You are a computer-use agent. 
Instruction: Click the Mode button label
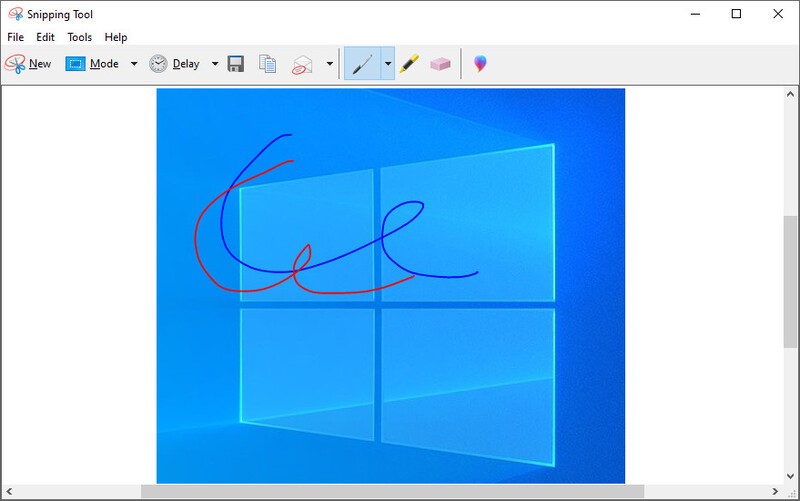pyautogui.click(x=104, y=64)
